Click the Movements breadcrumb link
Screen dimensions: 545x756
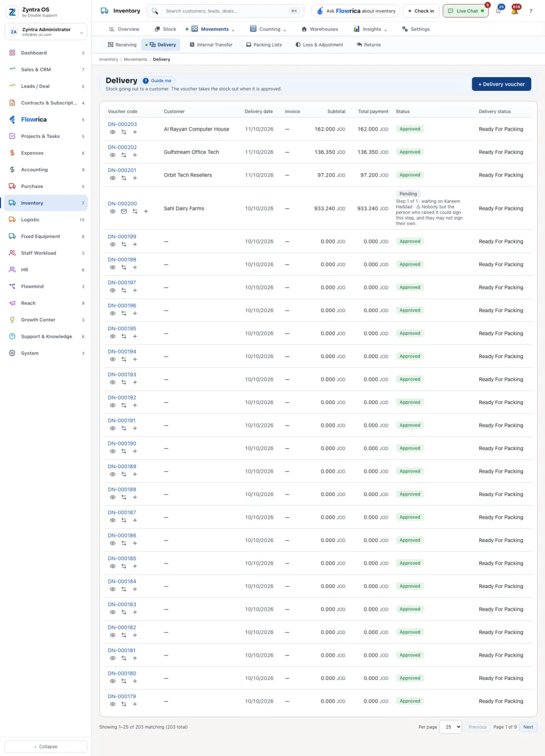click(x=135, y=59)
